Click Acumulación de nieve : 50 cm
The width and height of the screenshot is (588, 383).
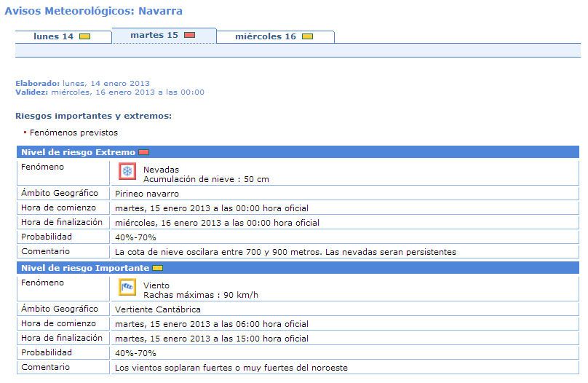coord(206,179)
